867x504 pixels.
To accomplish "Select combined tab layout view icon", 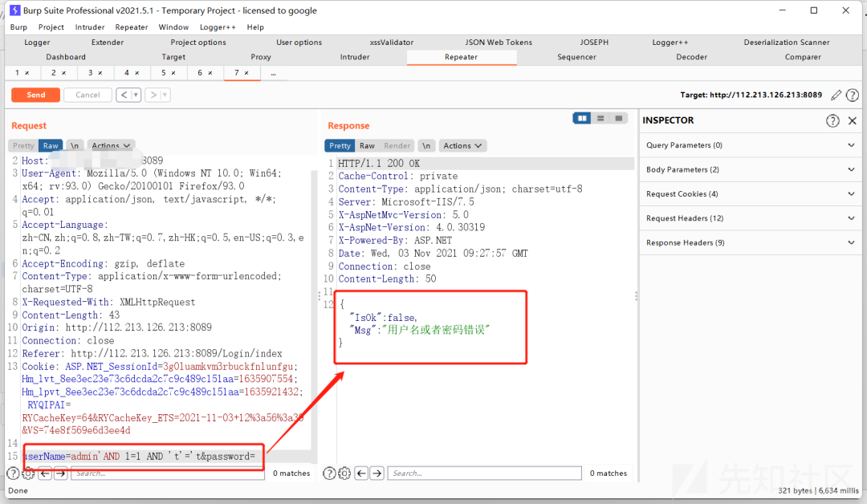I will (619, 118).
